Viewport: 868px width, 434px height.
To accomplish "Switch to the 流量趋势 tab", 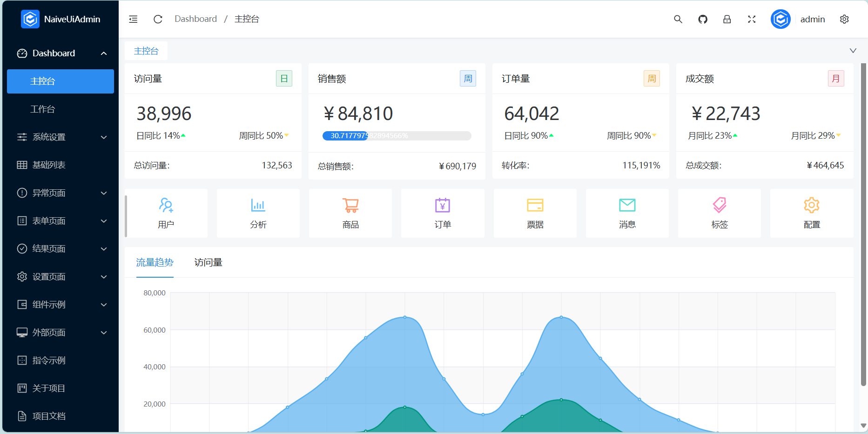I will pyautogui.click(x=155, y=263).
